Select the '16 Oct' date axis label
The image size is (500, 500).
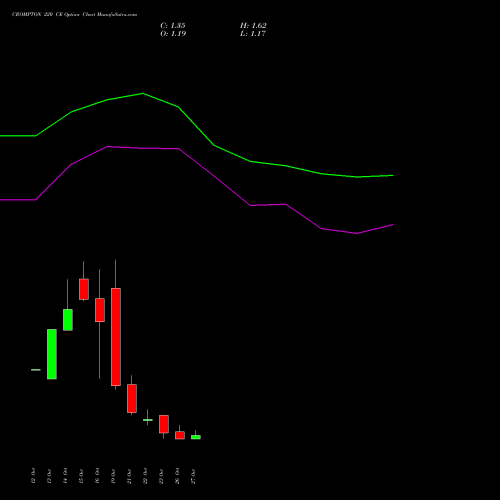click(x=97, y=476)
